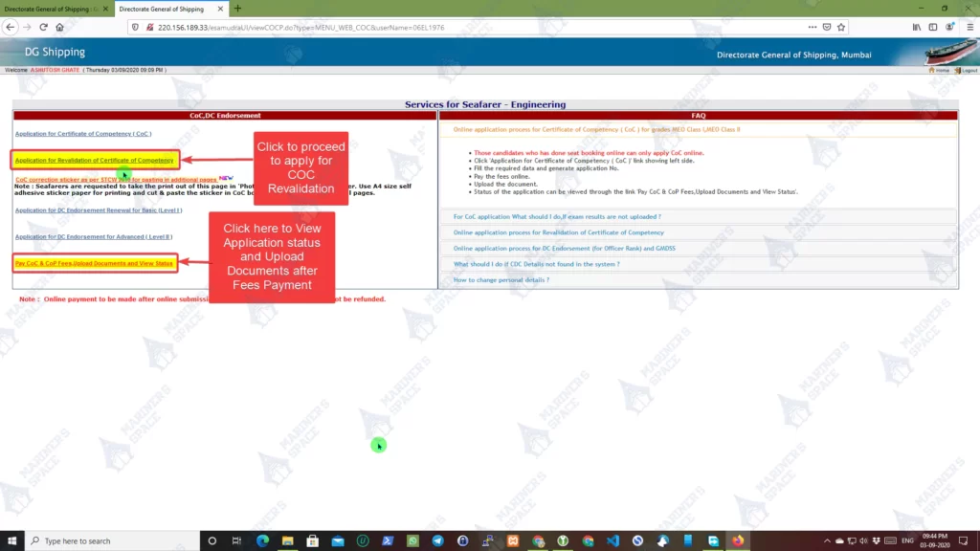Open the page actions three-dot menu
Screen dimensions: 980x551
[812, 27]
